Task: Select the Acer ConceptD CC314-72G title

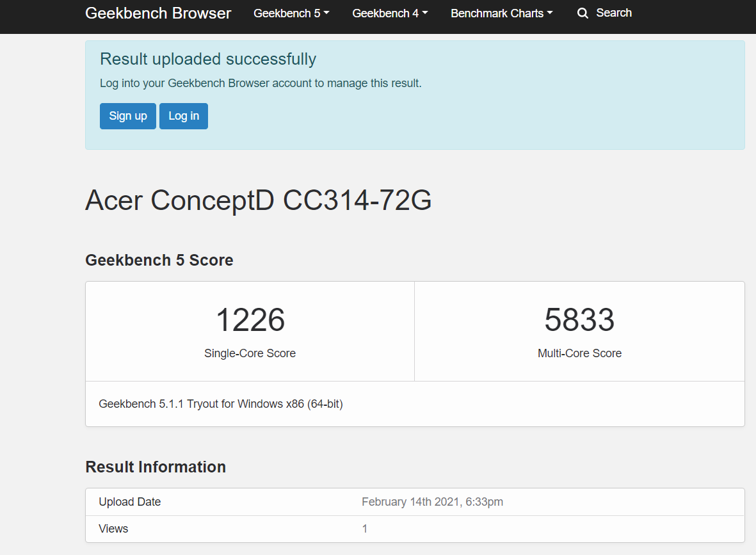Action: pos(258,200)
